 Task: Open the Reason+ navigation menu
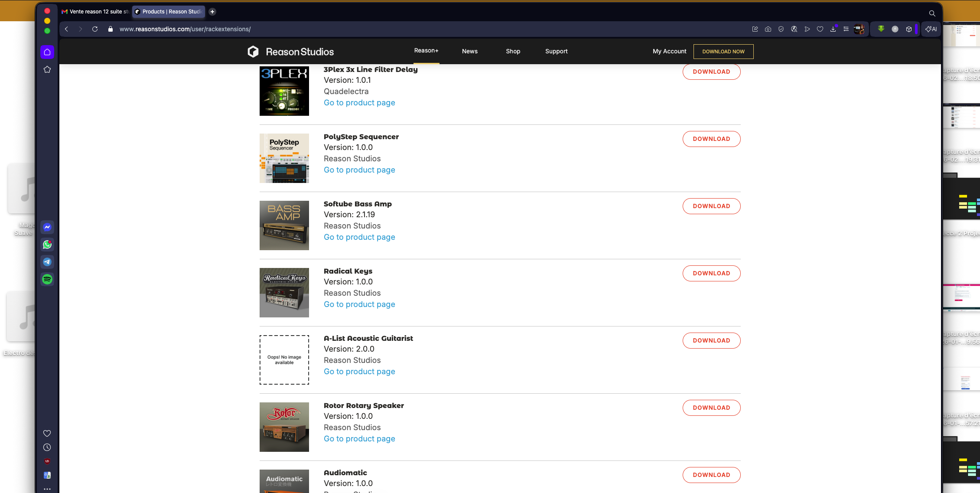click(426, 51)
